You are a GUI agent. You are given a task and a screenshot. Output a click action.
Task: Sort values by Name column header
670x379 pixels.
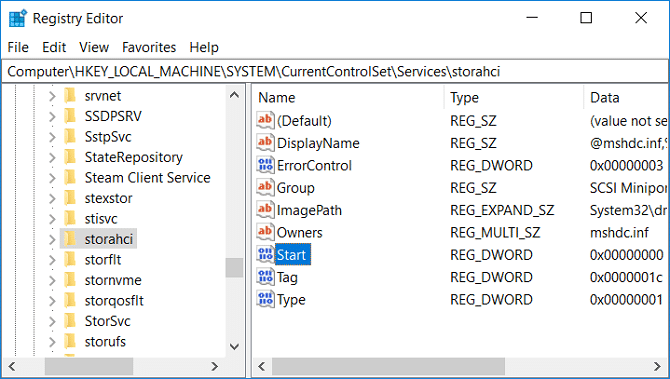pyautogui.click(x=348, y=98)
